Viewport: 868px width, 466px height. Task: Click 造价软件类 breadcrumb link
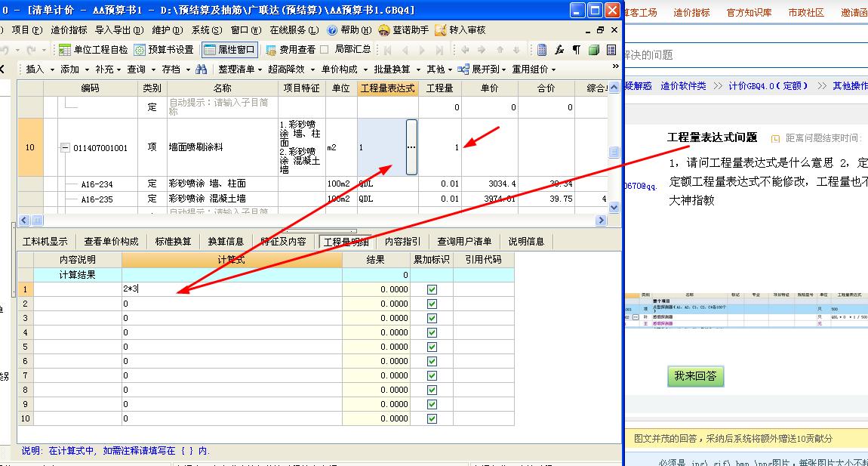(x=683, y=86)
